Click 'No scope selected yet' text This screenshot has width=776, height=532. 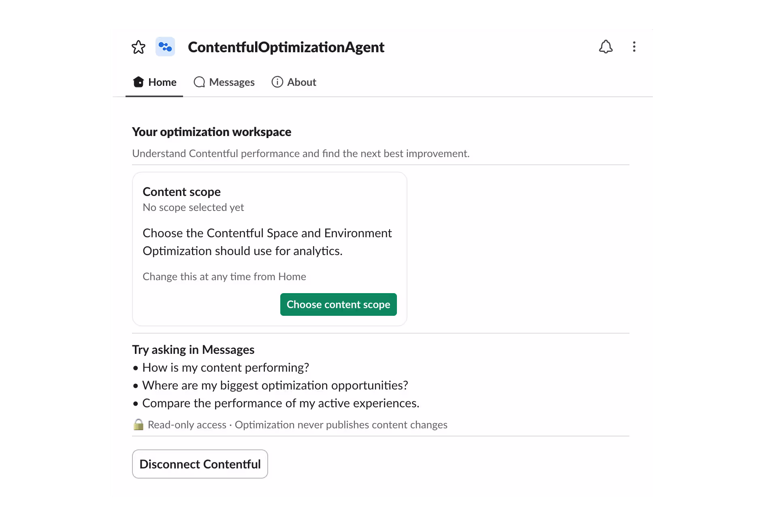point(193,207)
